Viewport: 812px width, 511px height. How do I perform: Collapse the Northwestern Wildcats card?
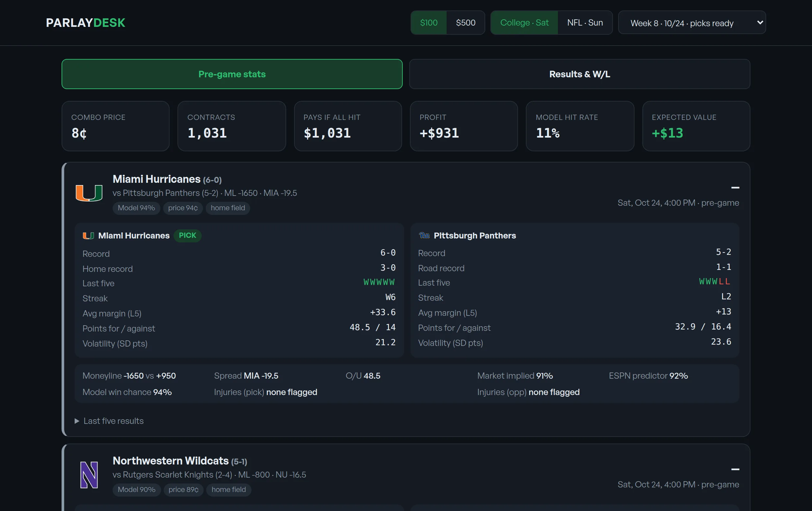(735, 469)
